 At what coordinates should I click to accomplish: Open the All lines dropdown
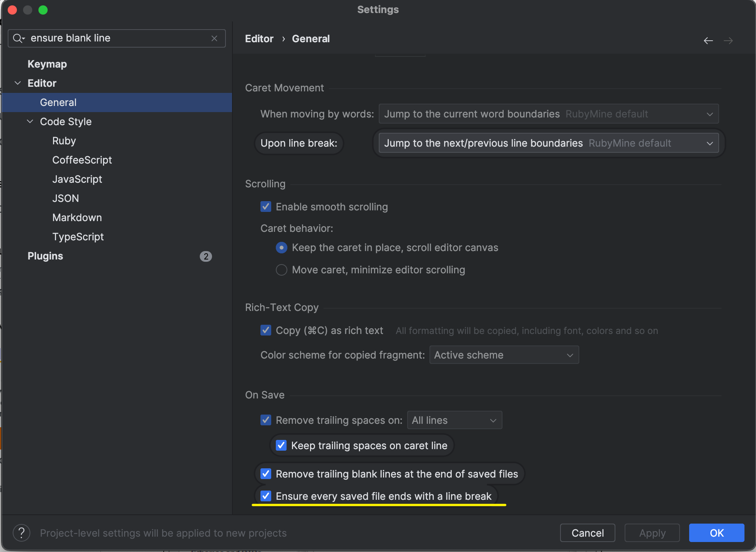click(x=454, y=420)
